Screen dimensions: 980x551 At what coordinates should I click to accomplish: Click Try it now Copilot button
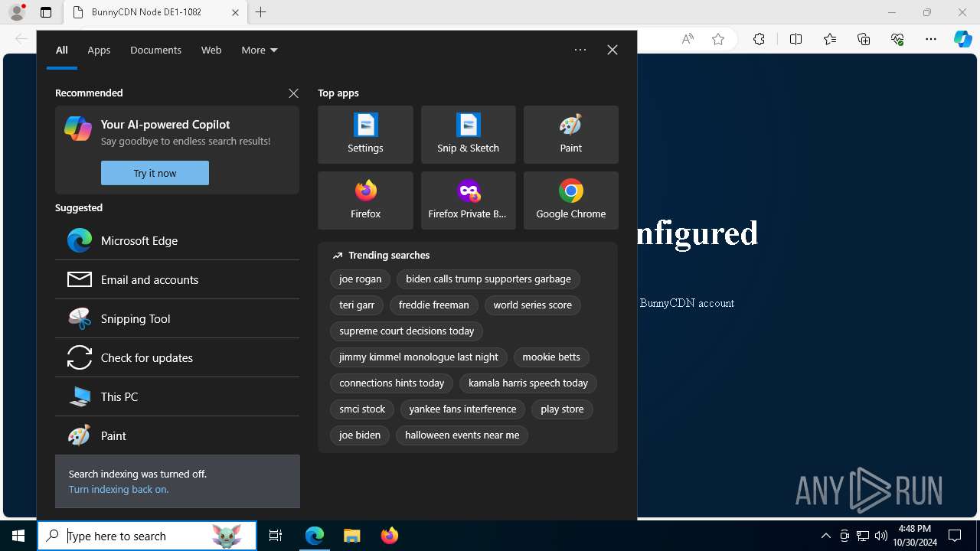(x=155, y=173)
